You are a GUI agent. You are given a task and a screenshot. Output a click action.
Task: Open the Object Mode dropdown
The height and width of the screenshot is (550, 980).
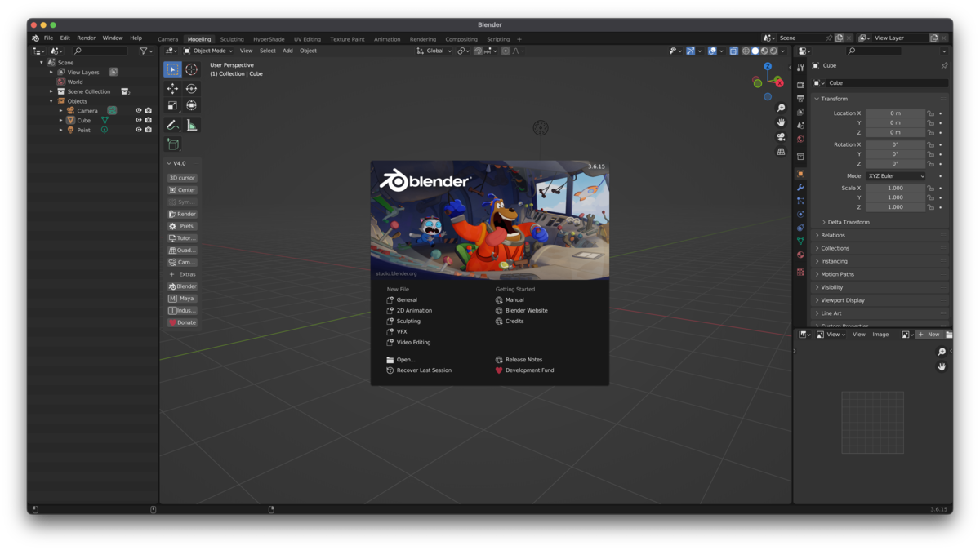tap(208, 51)
